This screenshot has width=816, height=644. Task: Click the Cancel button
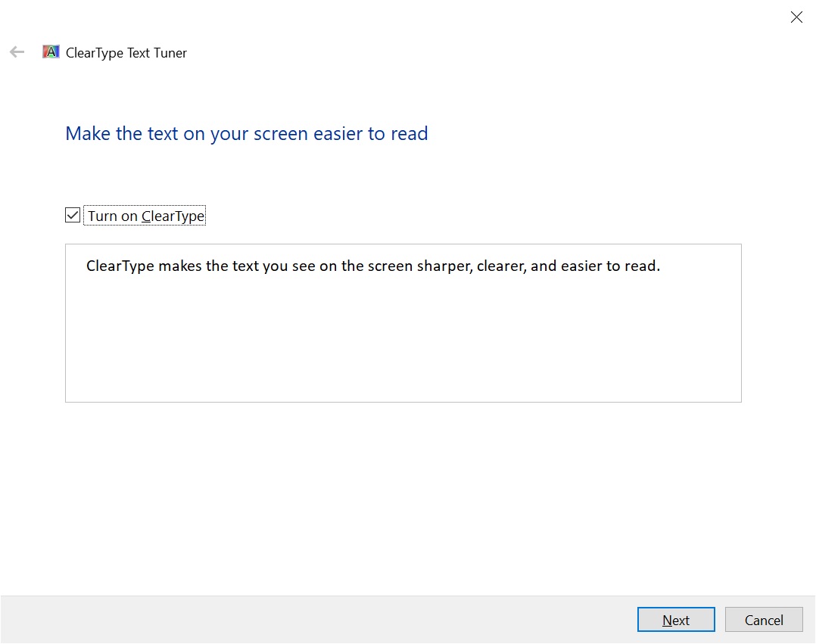click(764, 620)
